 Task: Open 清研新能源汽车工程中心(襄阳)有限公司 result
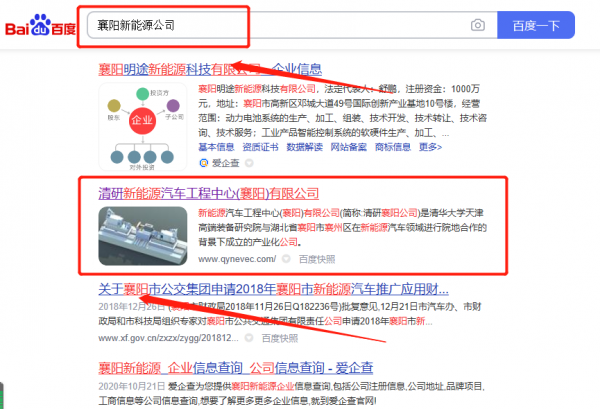pos(209,194)
